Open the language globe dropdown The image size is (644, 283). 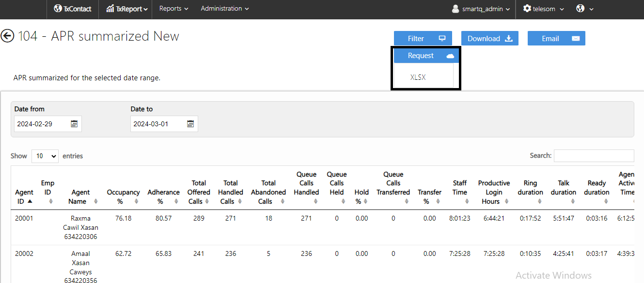tap(585, 9)
